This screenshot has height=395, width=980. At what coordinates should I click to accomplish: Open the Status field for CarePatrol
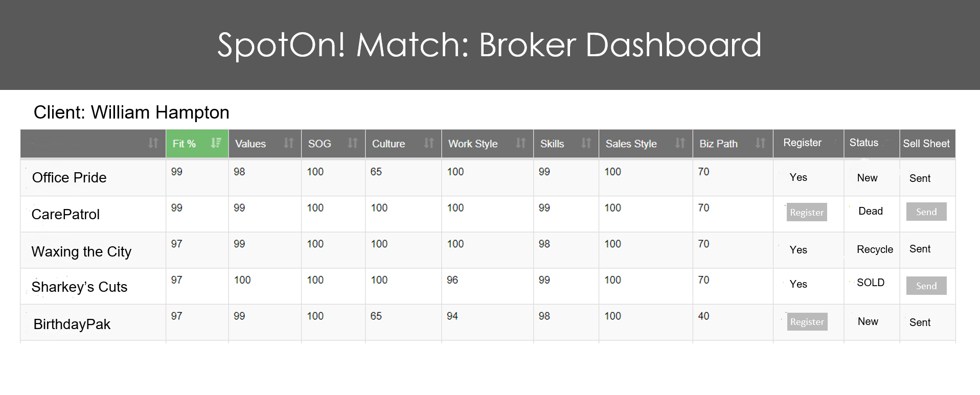tap(870, 211)
